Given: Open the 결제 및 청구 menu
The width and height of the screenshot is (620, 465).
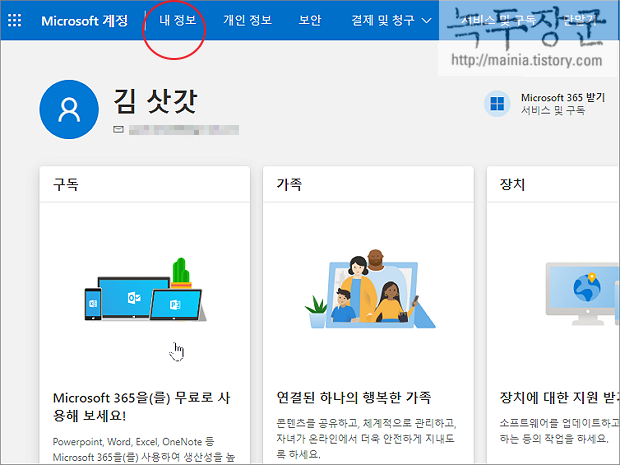Looking at the screenshot, I should click(391, 20).
